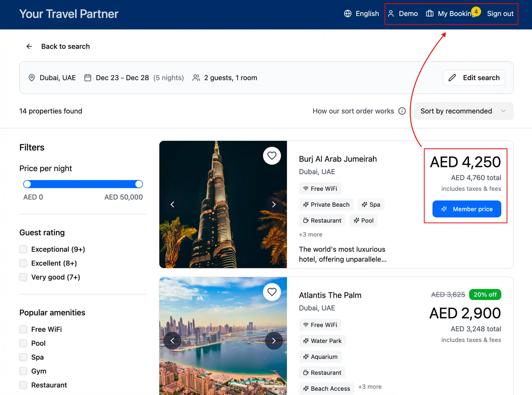Enable the Spa amenity filter
Screen dimensions: 532x395
coord(23,357)
